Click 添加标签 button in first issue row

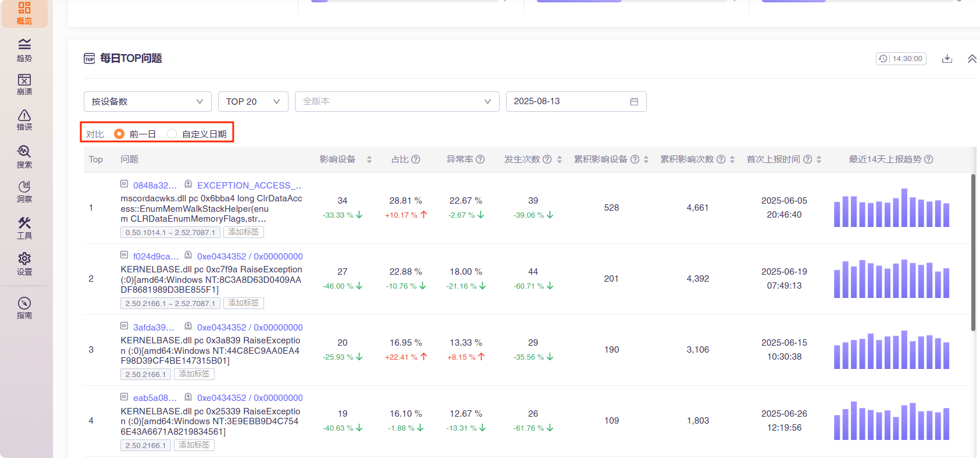(244, 232)
